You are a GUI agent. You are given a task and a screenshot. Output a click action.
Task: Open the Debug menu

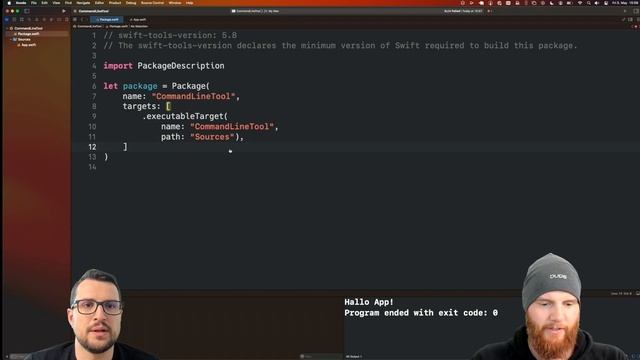(x=131, y=3)
